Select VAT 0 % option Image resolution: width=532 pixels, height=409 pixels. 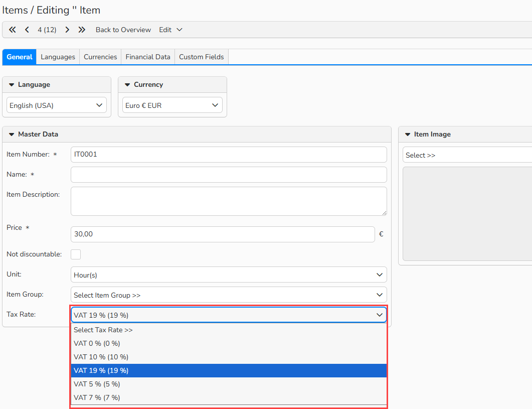pyautogui.click(x=229, y=343)
